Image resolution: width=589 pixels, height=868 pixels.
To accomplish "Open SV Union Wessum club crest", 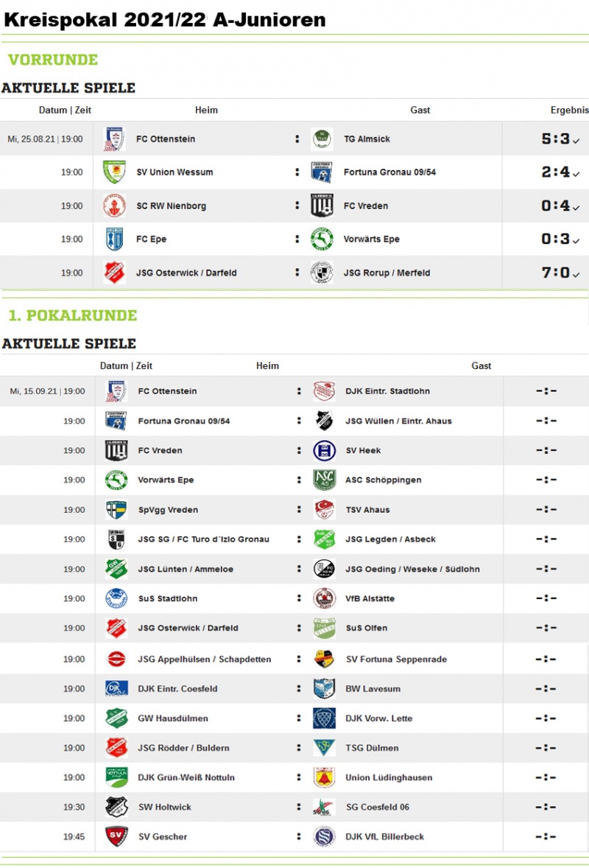I will [114, 172].
